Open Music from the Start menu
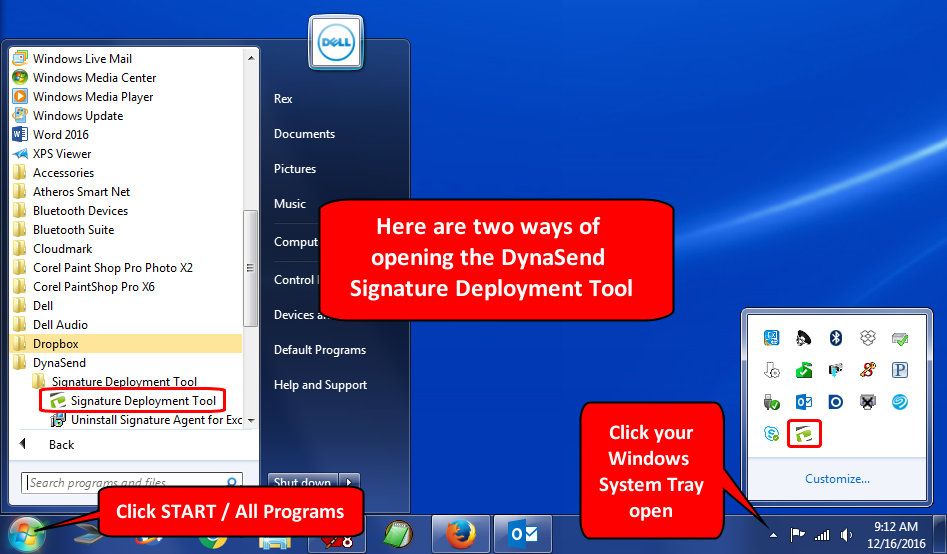947x554 pixels. (290, 204)
